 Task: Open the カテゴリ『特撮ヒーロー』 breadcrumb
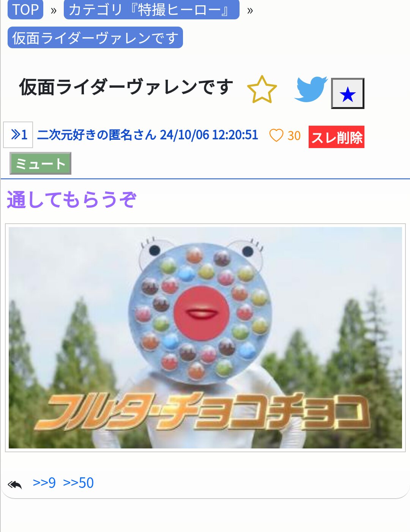151,9
